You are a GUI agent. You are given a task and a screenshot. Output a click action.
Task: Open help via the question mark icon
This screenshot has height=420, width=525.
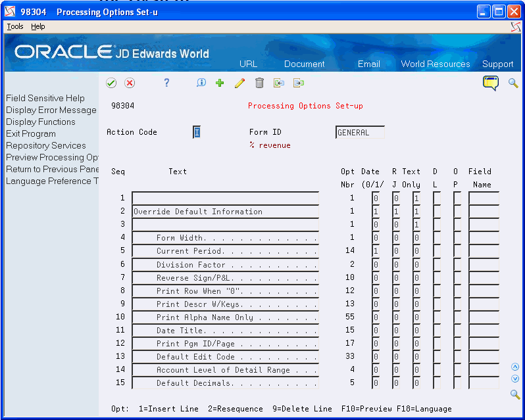166,83
